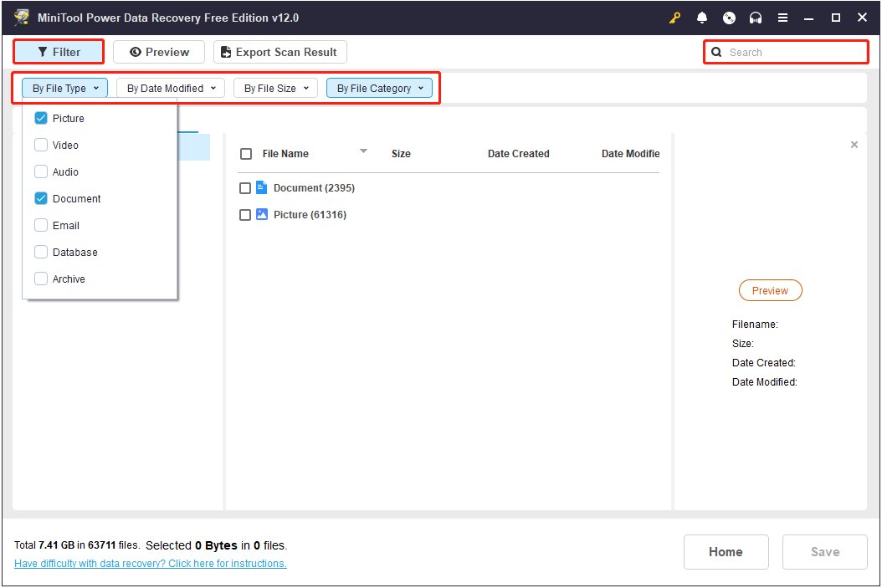Open the hamburger menu in title bar
Screen dimensions: 882x588
782,18
